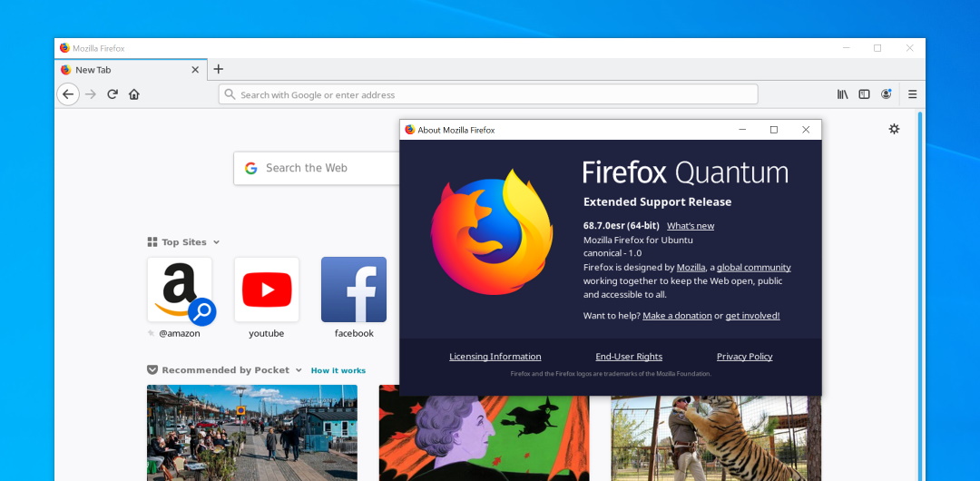Open the Library icon in the toolbar

pos(842,94)
